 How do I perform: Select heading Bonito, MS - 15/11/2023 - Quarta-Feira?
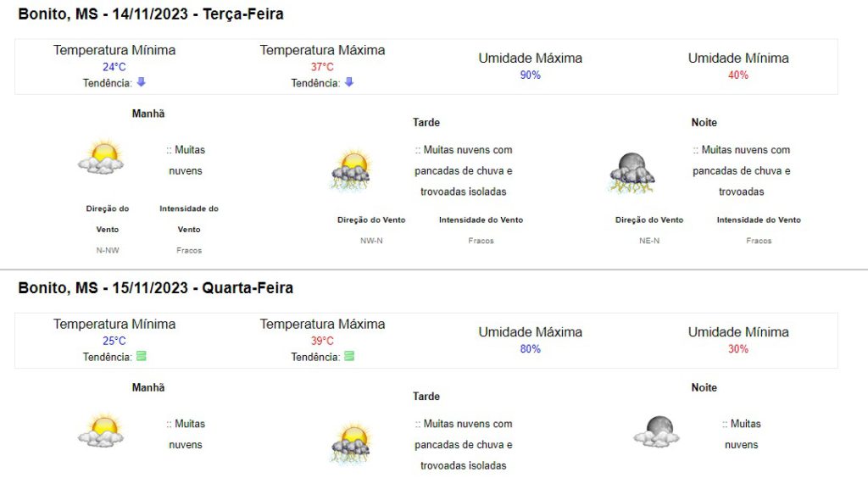click(156, 287)
